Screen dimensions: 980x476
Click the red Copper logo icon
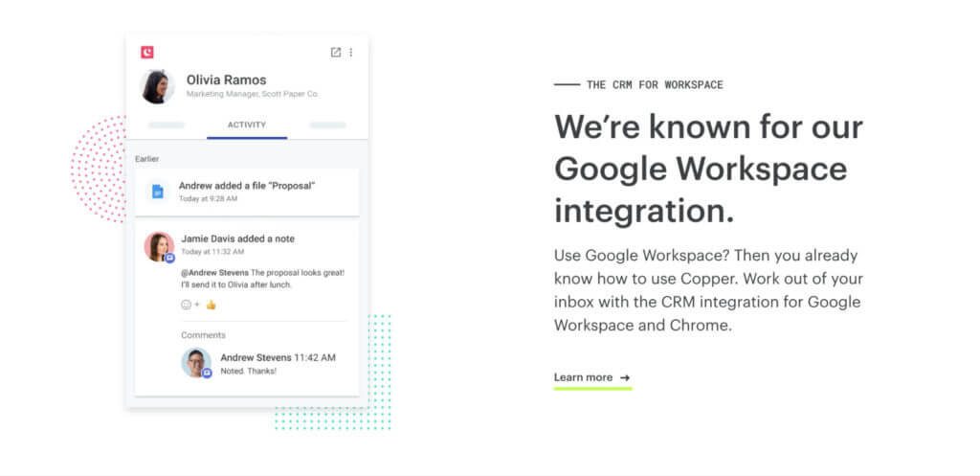[x=146, y=53]
